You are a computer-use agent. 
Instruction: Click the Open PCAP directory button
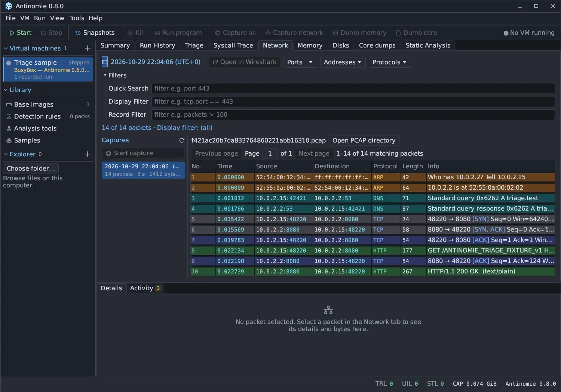click(364, 140)
